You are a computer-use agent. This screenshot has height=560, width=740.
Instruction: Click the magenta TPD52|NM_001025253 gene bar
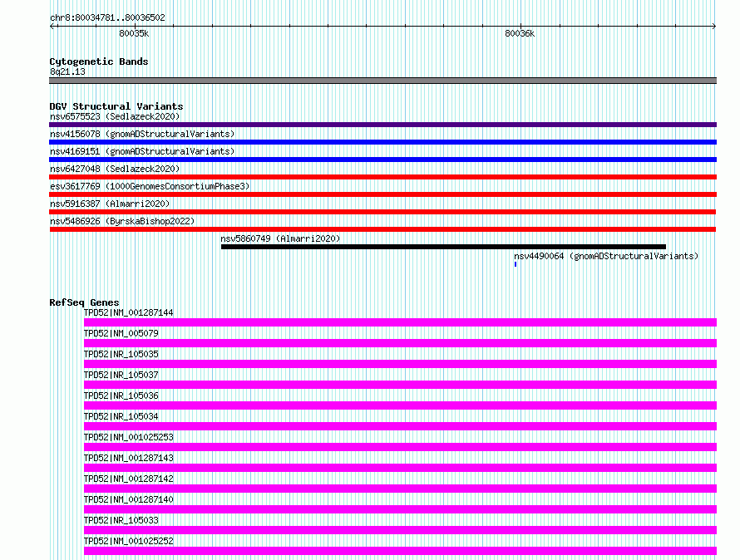click(400, 447)
